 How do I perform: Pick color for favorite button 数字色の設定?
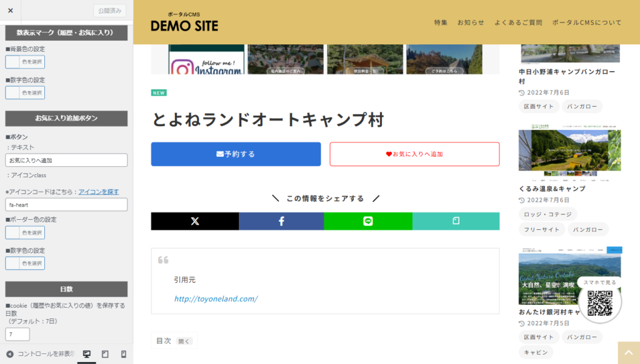click(25, 263)
